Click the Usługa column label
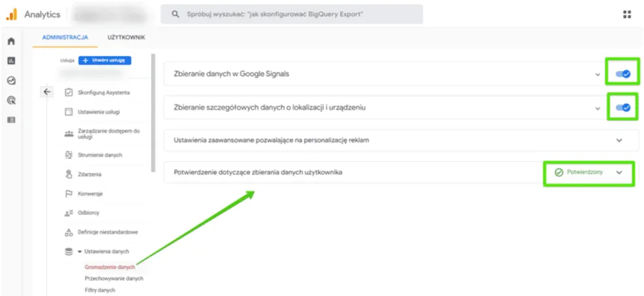Image resolution: width=644 pixels, height=296 pixels. tap(67, 61)
